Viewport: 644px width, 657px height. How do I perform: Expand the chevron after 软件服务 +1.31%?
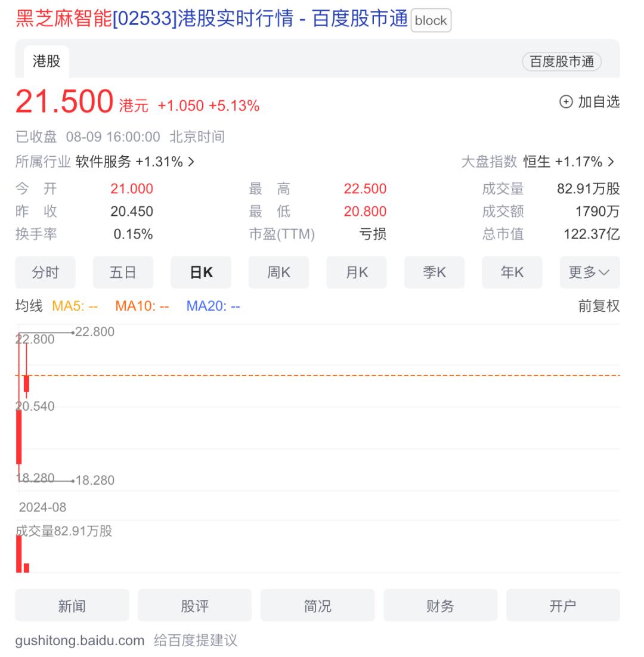tap(191, 162)
